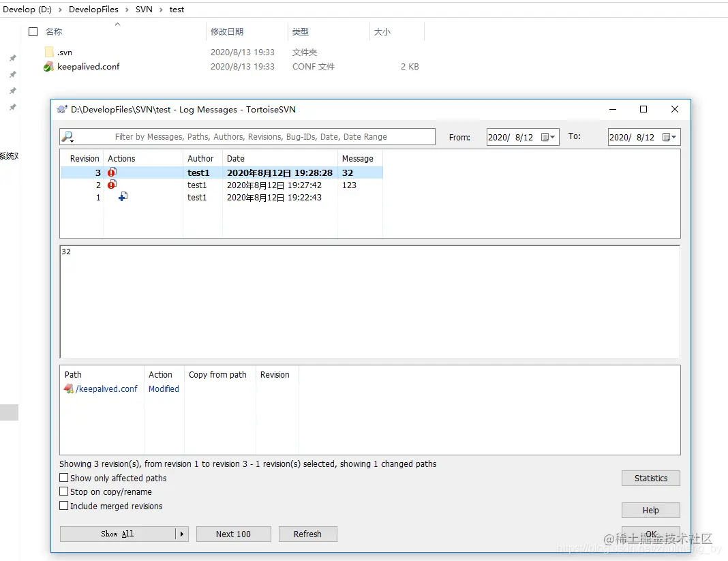728x561 pixels.
Task: Click the 类型 column header in Explorer
Action: click(301, 31)
